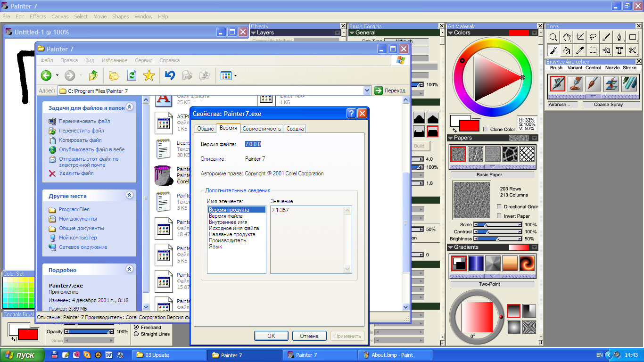
Task: Open the Views dropdown arrow in Explorer toolbar
Action: click(235, 75)
